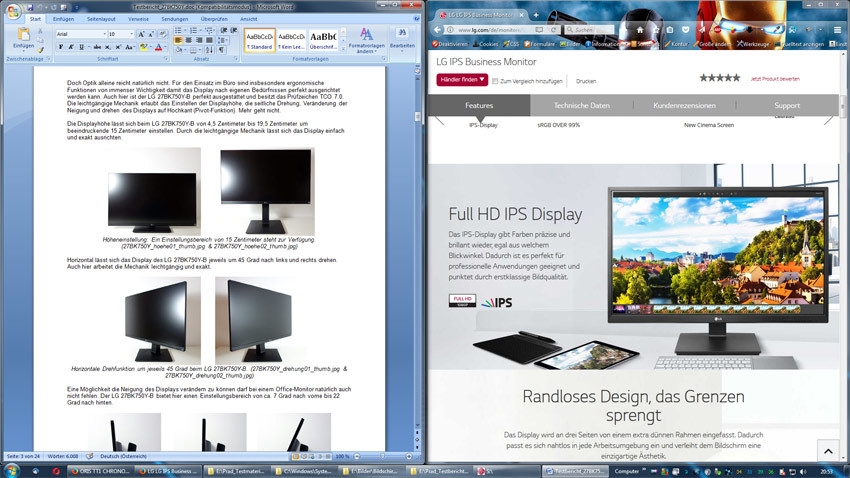The width and height of the screenshot is (850, 478).
Task: Align paragraph left in Word
Action: (178, 40)
